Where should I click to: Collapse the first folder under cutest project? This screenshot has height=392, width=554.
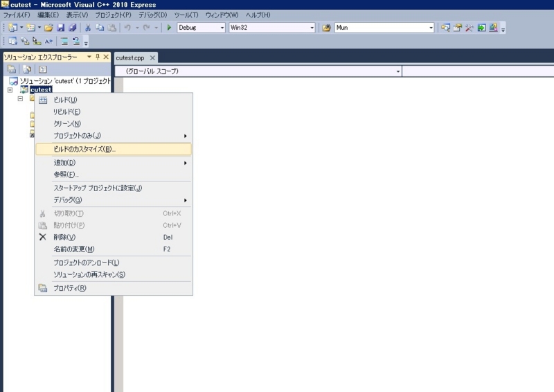21,98
